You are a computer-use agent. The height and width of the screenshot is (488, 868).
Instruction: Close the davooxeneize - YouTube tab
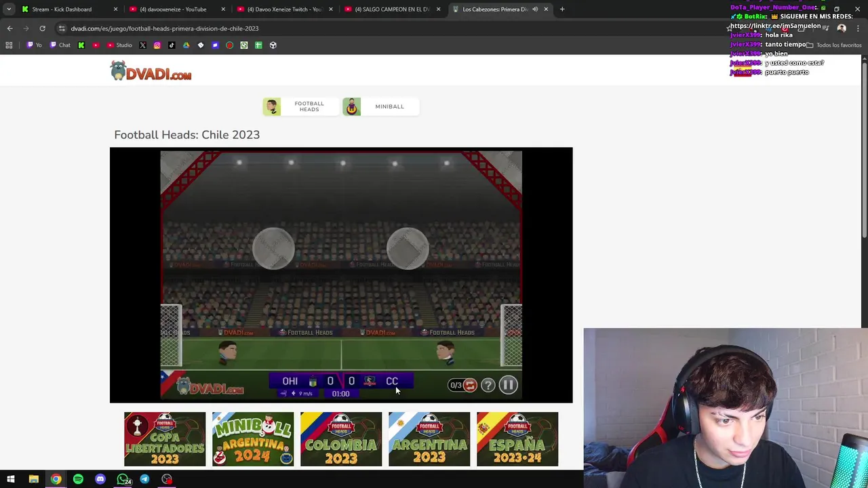point(223,9)
